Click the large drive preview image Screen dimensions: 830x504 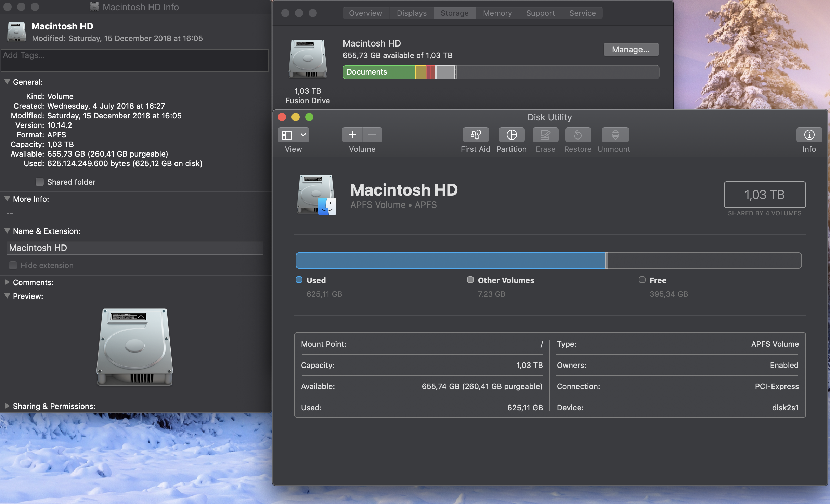[135, 347]
